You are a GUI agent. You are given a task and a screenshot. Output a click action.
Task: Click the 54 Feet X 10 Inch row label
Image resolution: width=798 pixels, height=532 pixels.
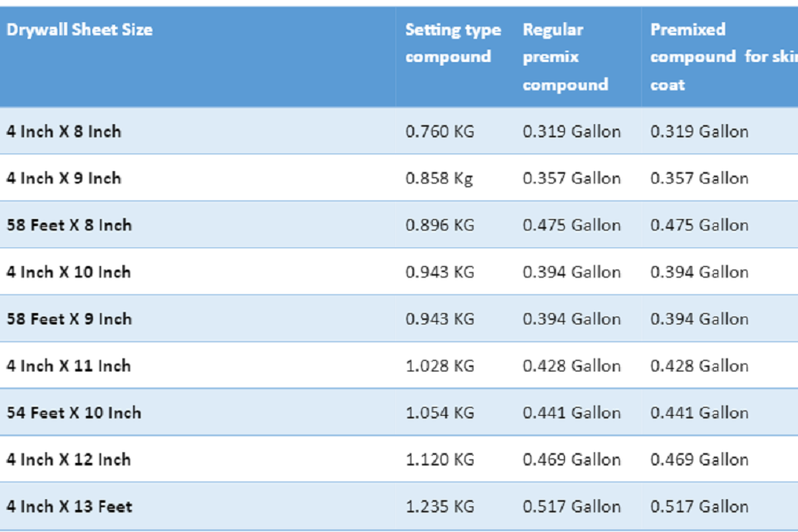tap(74, 412)
